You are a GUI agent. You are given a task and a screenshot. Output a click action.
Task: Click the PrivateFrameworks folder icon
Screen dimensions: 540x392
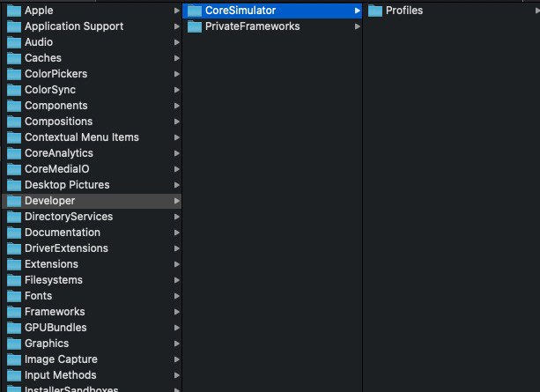tap(195, 26)
